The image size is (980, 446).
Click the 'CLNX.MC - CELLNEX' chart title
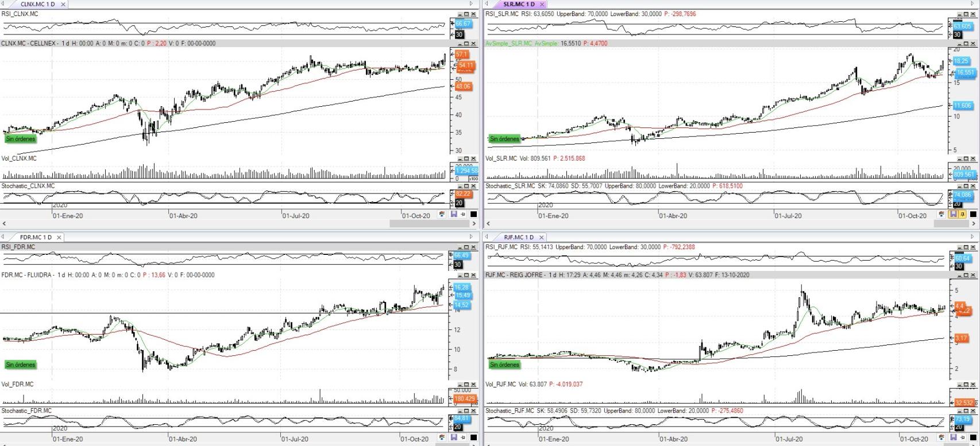click(x=30, y=44)
